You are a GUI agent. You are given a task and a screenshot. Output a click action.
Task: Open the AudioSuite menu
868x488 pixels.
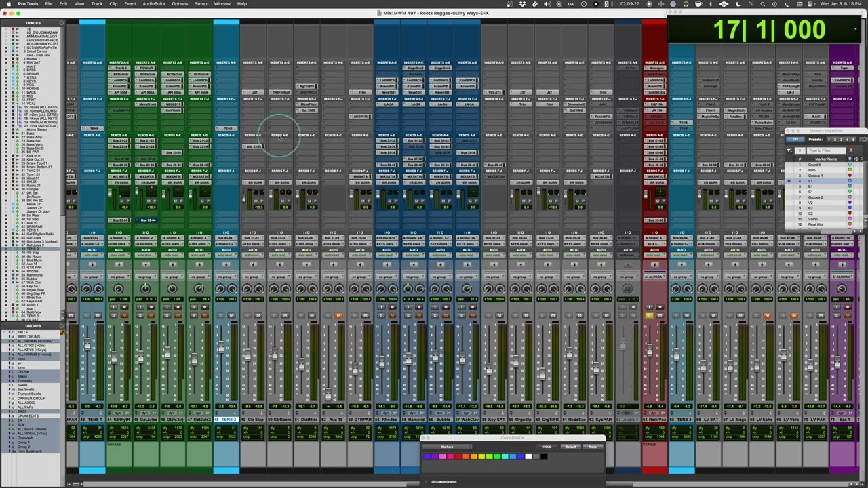point(153,4)
